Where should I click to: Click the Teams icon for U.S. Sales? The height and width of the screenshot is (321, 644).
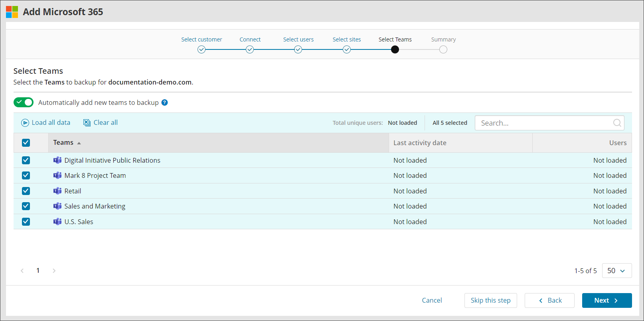coord(57,222)
